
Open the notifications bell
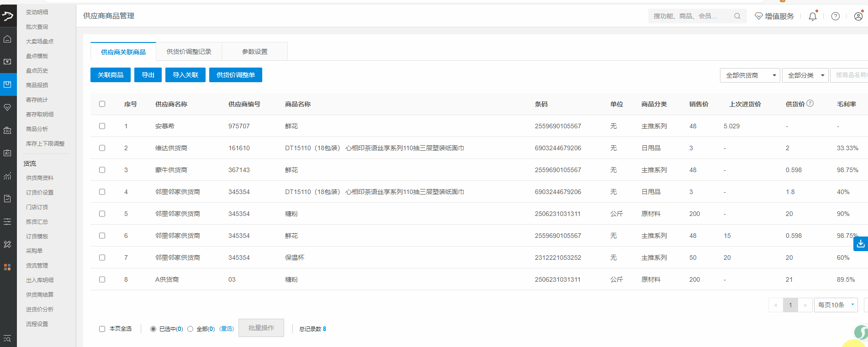click(813, 16)
